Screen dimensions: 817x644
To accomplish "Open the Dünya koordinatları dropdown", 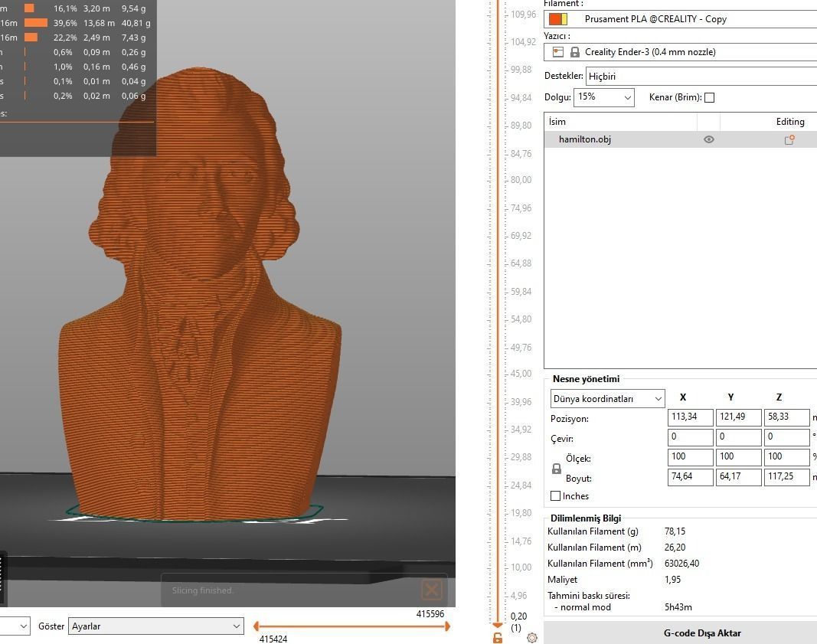I will click(x=607, y=399).
